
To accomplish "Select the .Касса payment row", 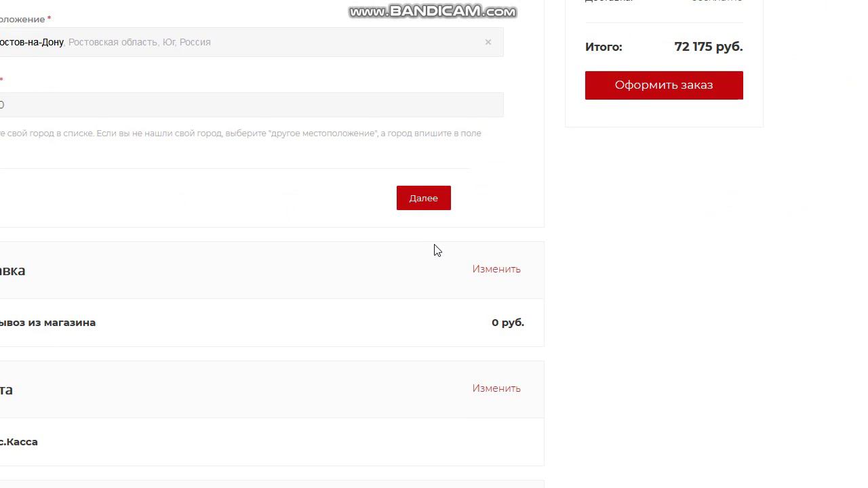I will [x=272, y=442].
